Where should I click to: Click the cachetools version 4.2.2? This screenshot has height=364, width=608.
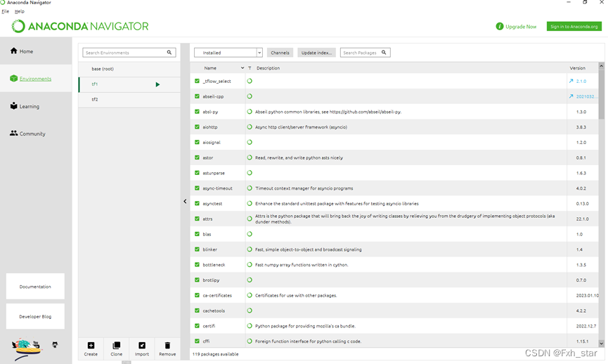tap(581, 311)
